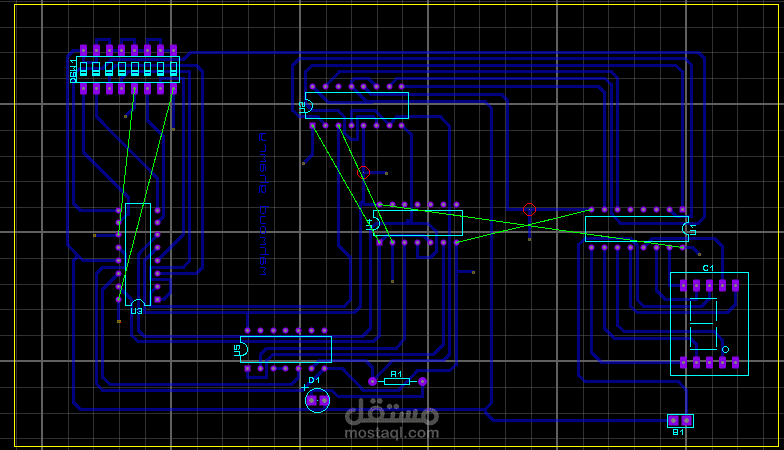Select the U4 IC package outline
Image resolution: width=784 pixels, height=450 pixels.
click(x=418, y=223)
